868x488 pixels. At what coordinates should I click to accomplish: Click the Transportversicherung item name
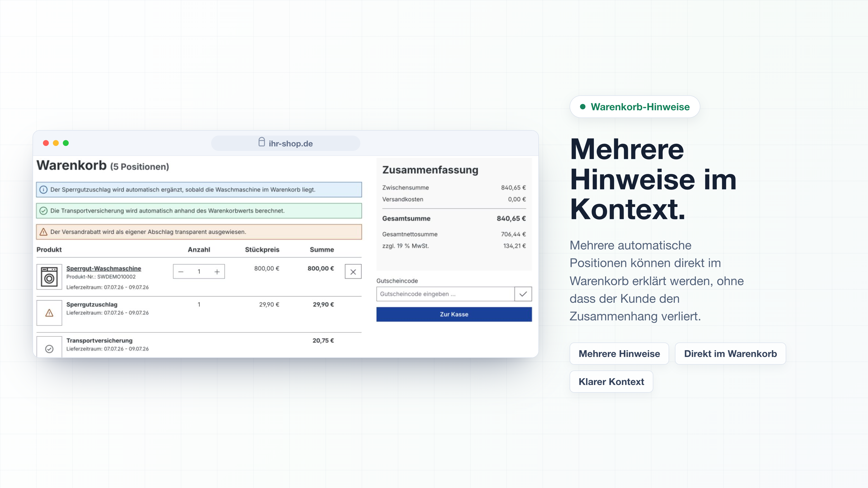[99, 340]
